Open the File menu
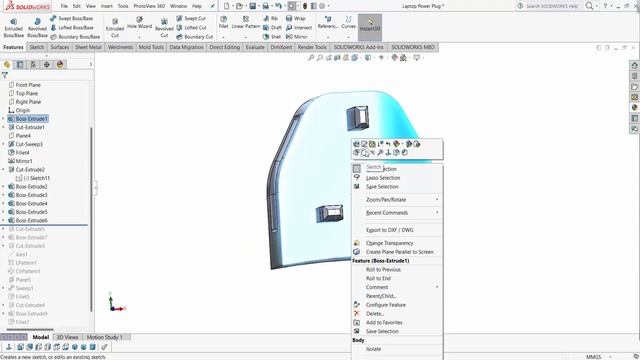Screen dimensions: 640x360 (x=64, y=6)
